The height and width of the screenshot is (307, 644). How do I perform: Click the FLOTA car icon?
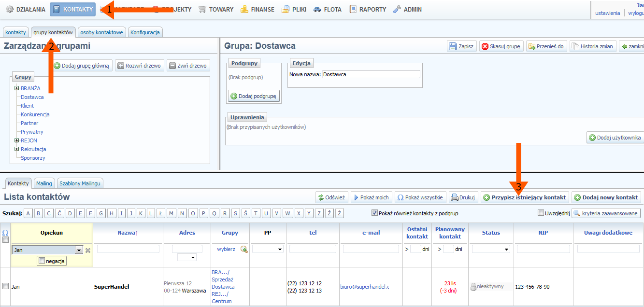tap(317, 9)
